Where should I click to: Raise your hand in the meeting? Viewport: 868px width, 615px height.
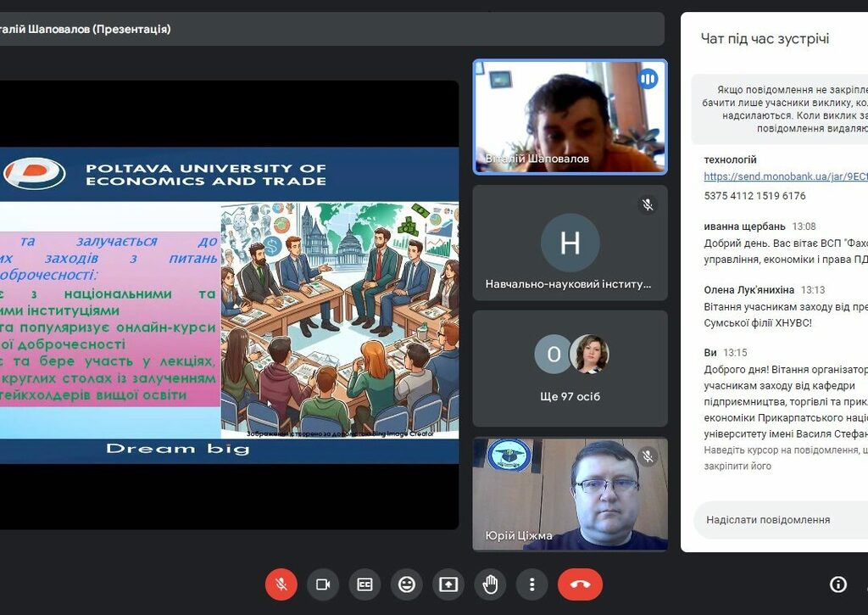pos(490,584)
